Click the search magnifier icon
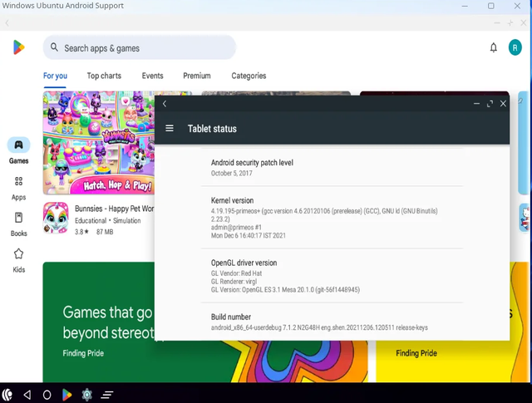Screen dimensions: 532x403 (x=54, y=47)
